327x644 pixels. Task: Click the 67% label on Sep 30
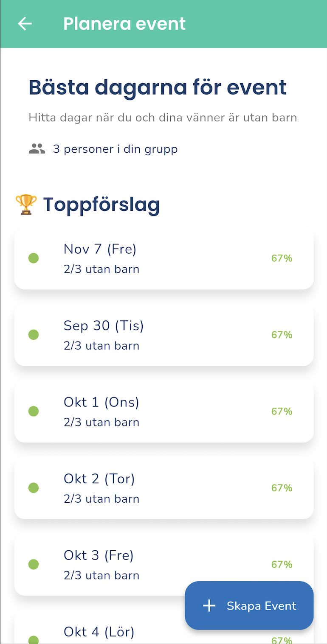282,335
